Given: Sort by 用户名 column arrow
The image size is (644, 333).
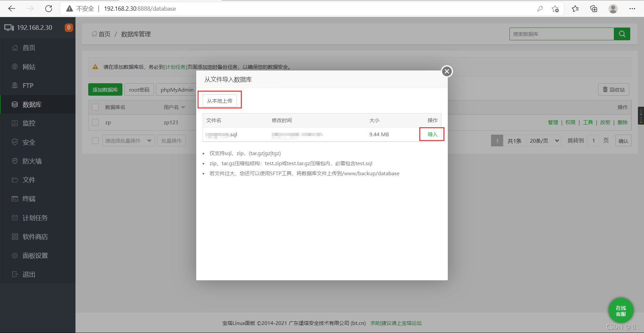Looking at the screenshot, I should pos(183,107).
